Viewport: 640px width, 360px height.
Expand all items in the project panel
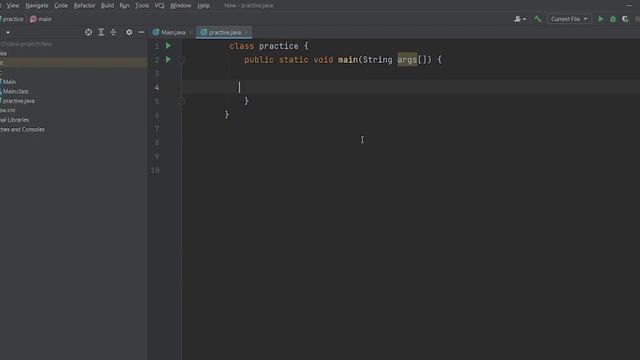(101, 32)
